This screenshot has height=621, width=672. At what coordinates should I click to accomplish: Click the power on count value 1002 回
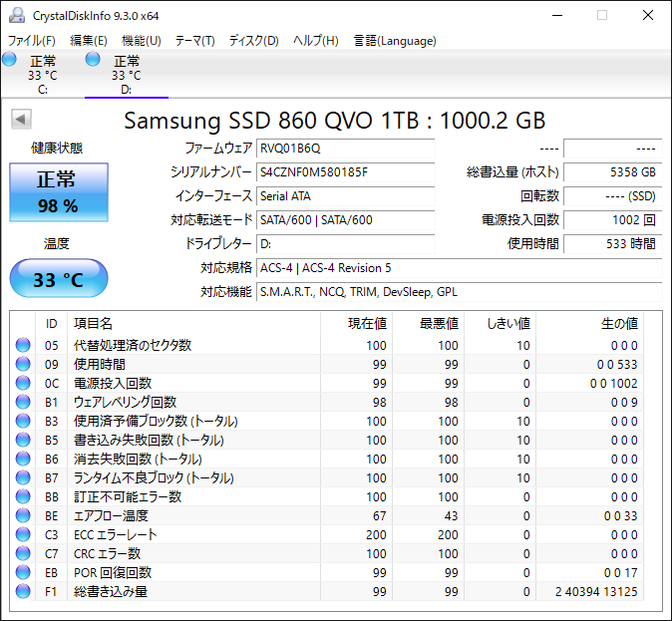[613, 220]
